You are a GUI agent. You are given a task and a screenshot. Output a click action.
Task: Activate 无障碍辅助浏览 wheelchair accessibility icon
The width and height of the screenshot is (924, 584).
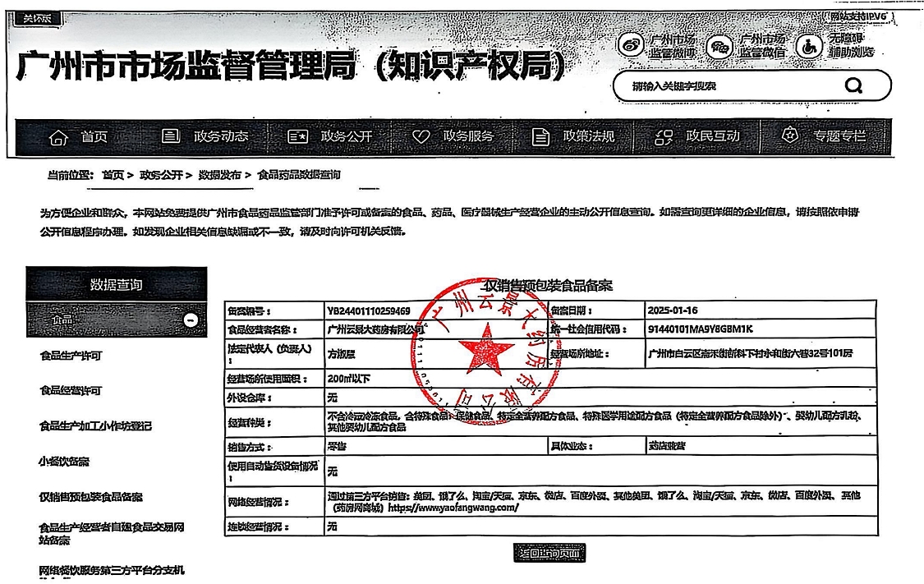coord(809,46)
